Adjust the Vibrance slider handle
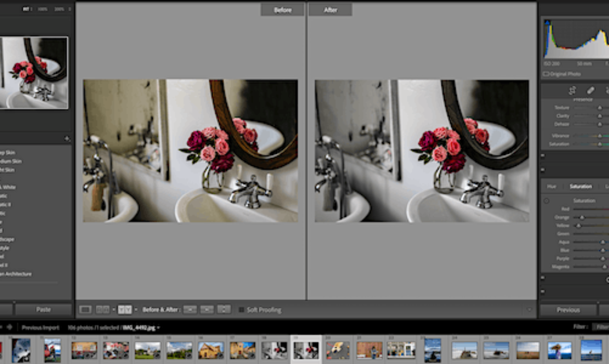This screenshot has width=609, height=364. (600, 136)
